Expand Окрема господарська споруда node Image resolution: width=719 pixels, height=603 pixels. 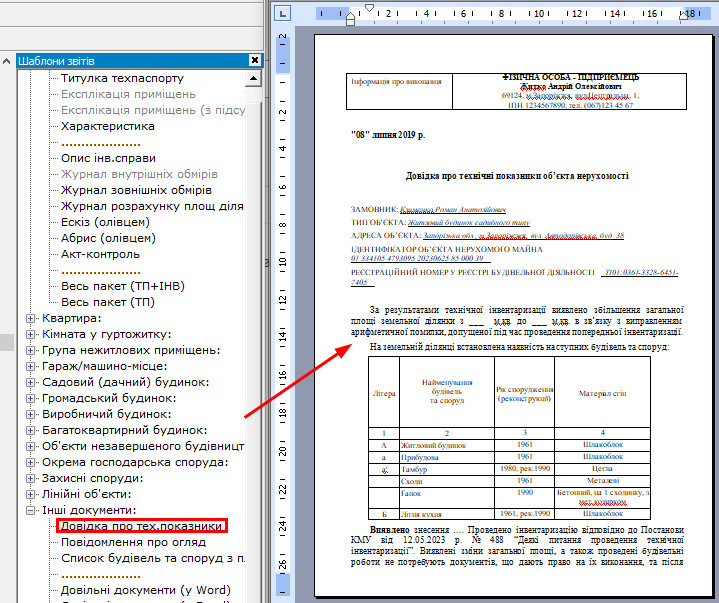30,462
